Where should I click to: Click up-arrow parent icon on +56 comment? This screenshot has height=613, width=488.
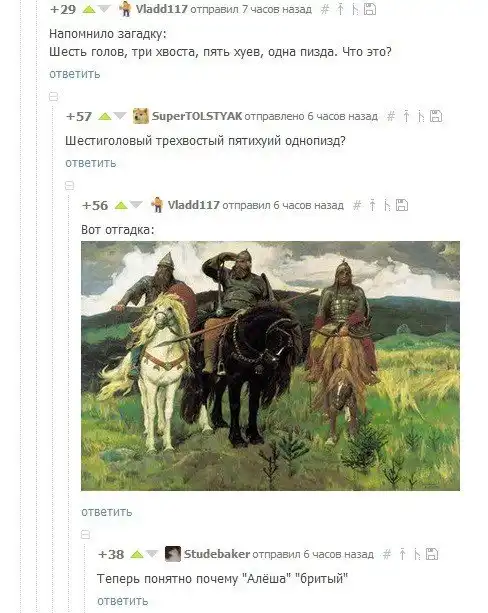pos(372,205)
